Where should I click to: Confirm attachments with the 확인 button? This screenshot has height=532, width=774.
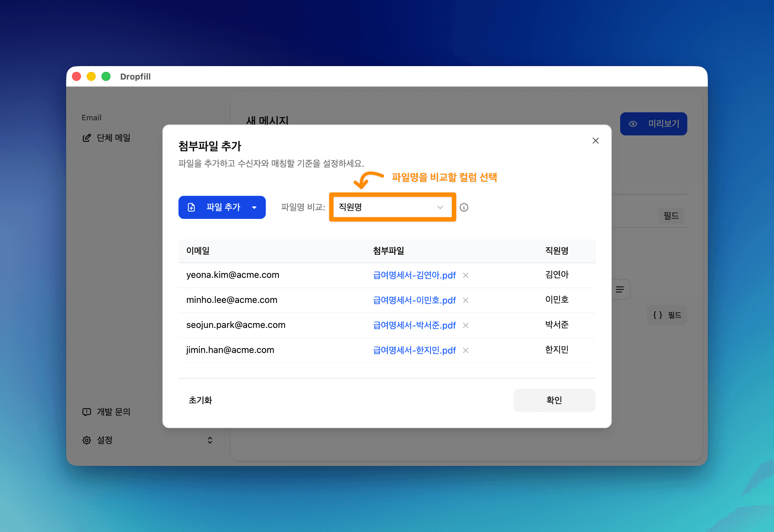point(554,400)
